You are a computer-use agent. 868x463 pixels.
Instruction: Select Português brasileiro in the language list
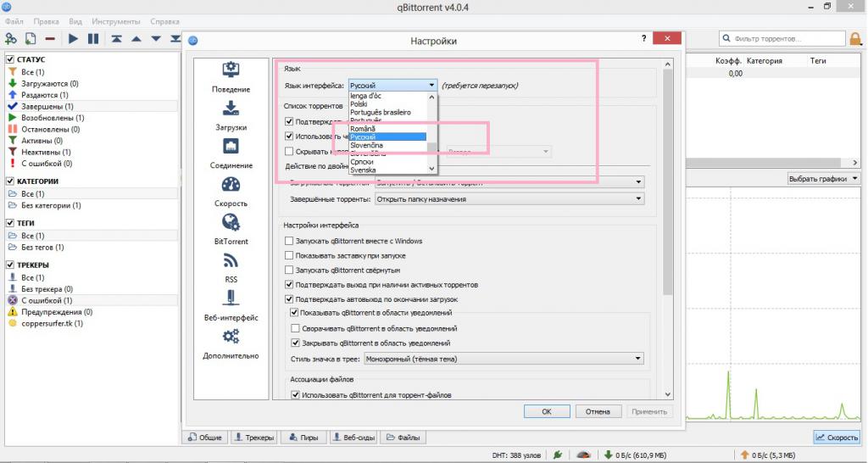click(381, 112)
